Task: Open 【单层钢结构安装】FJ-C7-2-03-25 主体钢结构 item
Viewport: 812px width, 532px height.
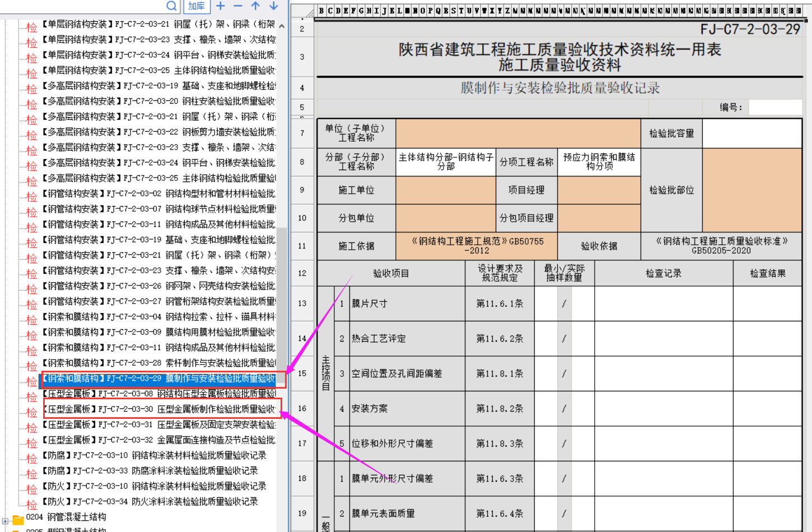Action: (158, 71)
